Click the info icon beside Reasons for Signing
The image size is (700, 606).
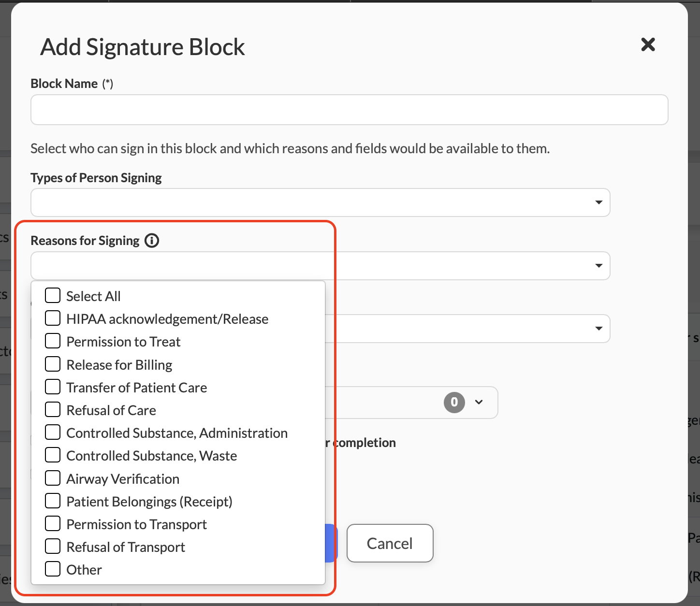152,241
